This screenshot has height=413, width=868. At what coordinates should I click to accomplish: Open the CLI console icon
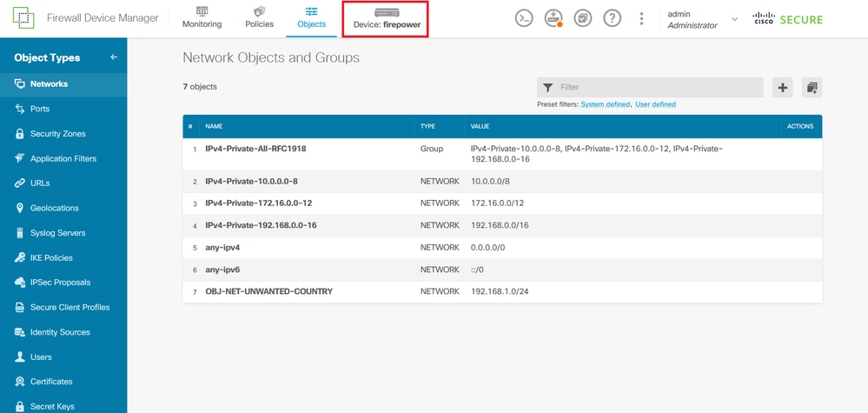524,18
